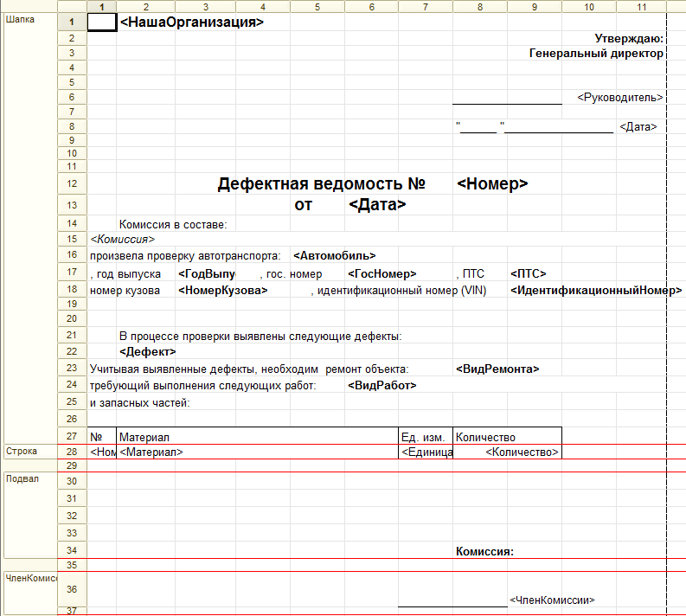
Task: Select the 'Комиссия в составе:' cell
Action: (x=173, y=224)
